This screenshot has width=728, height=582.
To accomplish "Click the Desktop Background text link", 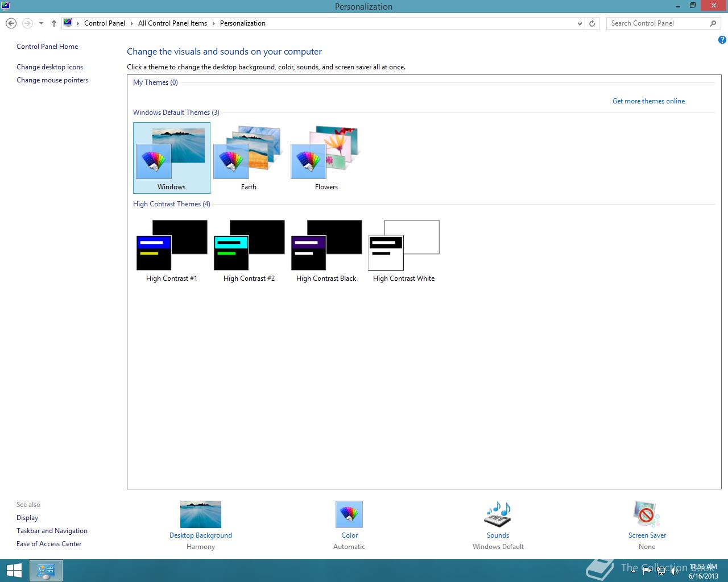I will click(x=201, y=535).
